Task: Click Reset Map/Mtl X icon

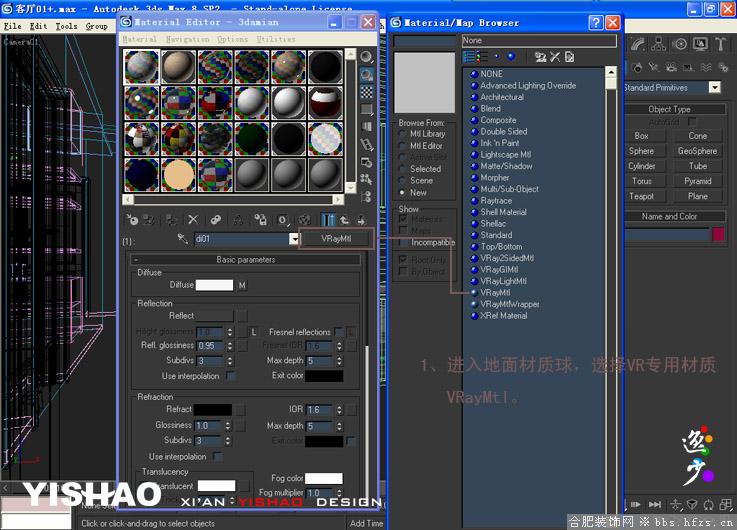Action: pos(193,219)
